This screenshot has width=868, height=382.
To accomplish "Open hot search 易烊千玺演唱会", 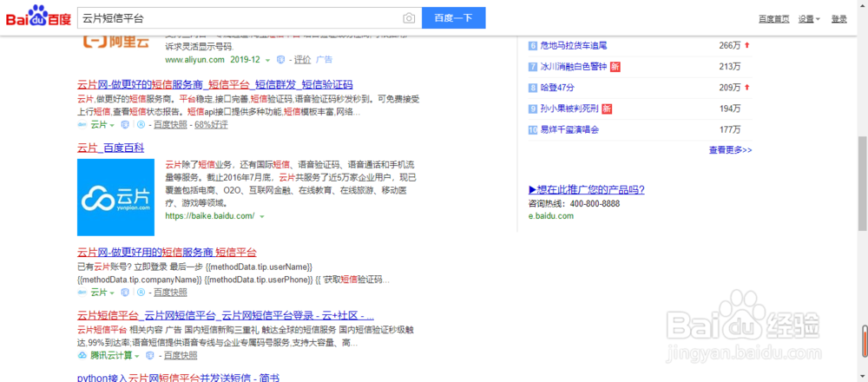I will (x=569, y=130).
